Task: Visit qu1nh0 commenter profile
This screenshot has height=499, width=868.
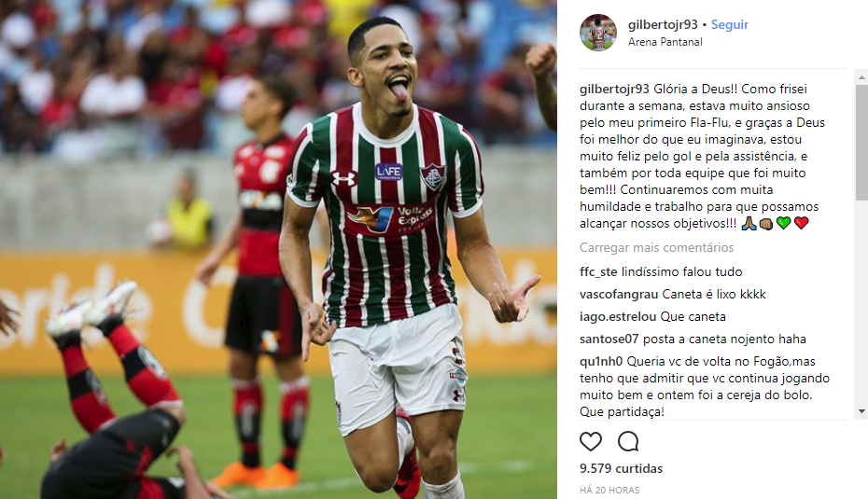Action: pos(601,361)
